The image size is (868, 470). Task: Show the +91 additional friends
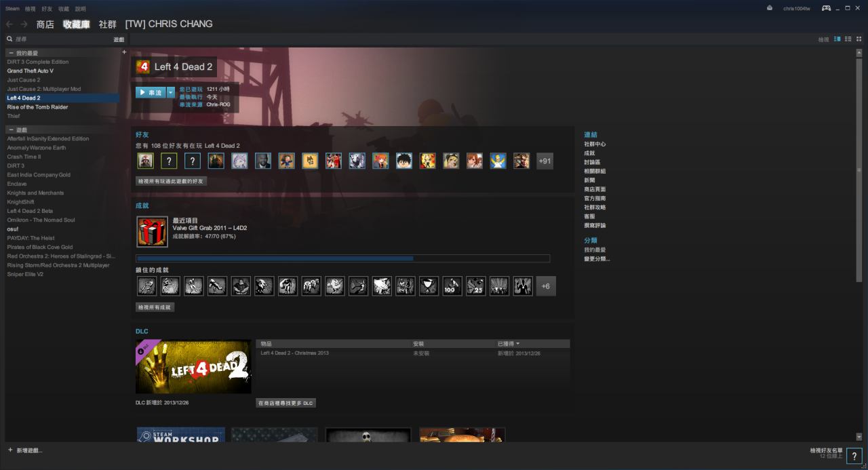point(545,161)
